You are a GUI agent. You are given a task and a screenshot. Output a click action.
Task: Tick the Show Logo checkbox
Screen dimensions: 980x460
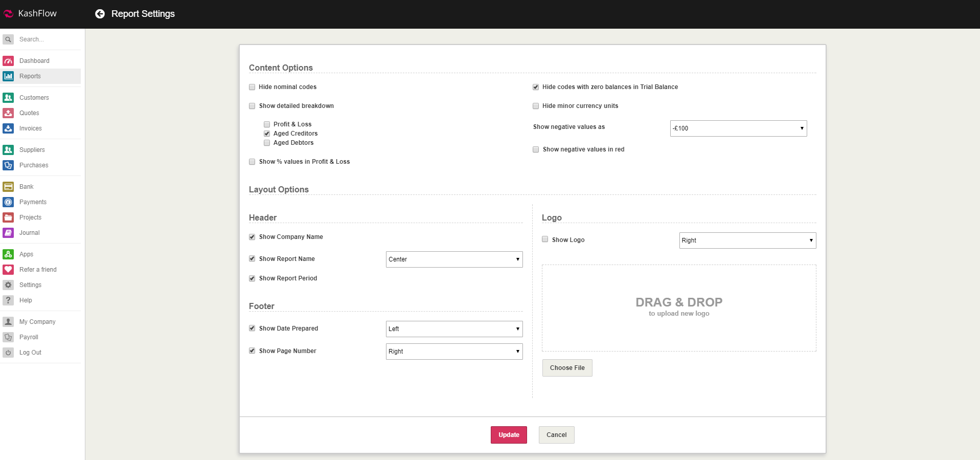pyautogui.click(x=545, y=239)
